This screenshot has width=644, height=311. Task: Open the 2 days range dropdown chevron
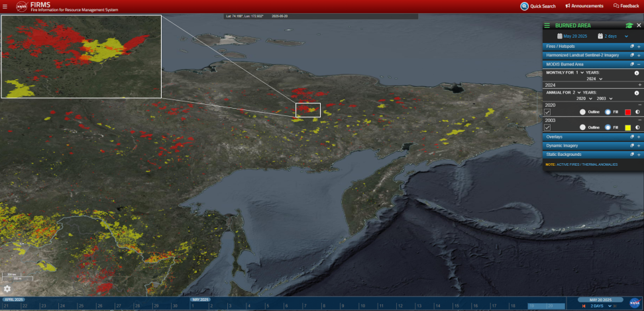pyautogui.click(x=626, y=36)
